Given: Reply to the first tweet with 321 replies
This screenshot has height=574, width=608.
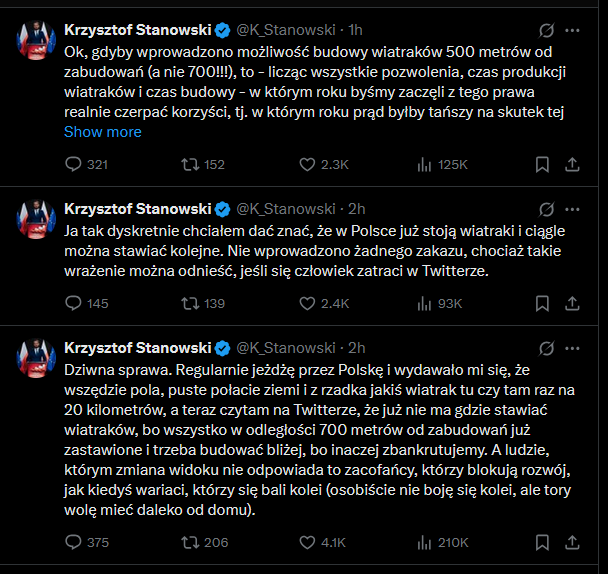Looking at the screenshot, I should (x=72, y=164).
